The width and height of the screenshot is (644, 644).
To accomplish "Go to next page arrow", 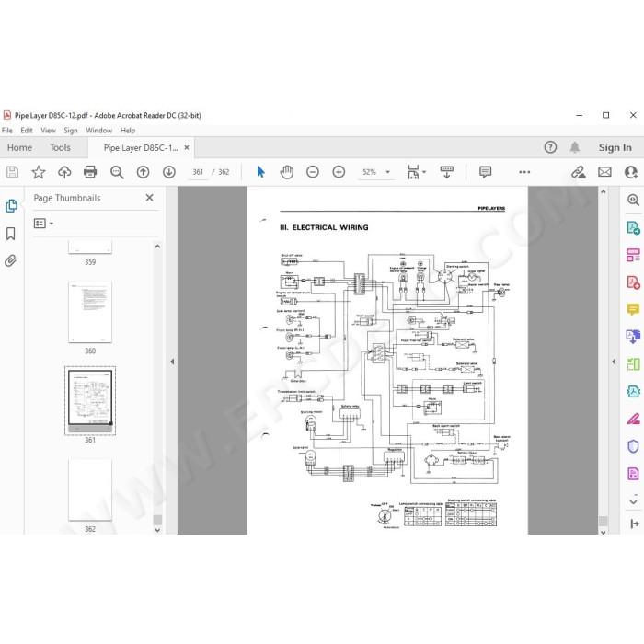I will (168, 172).
